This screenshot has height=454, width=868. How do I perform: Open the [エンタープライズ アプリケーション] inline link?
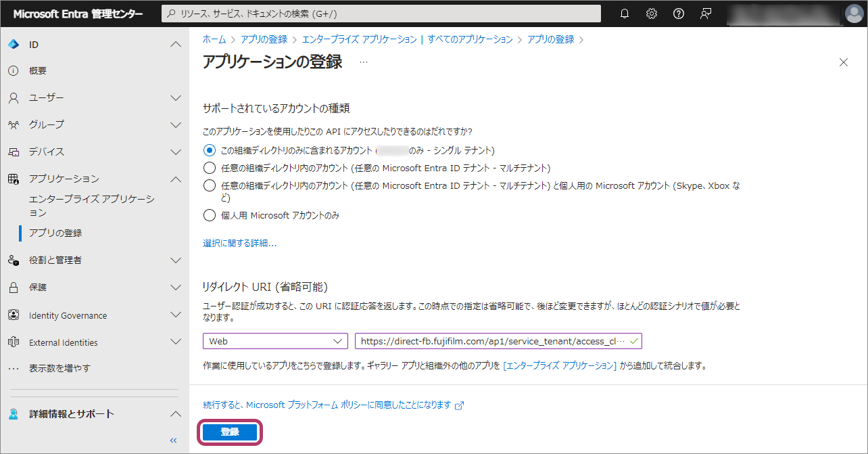coord(560,365)
